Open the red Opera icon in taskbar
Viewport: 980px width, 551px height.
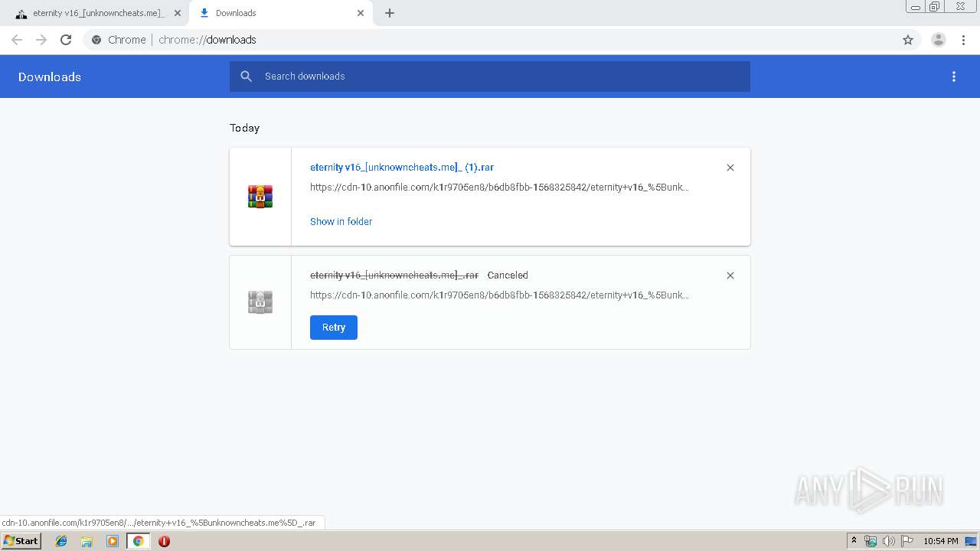click(x=164, y=541)
